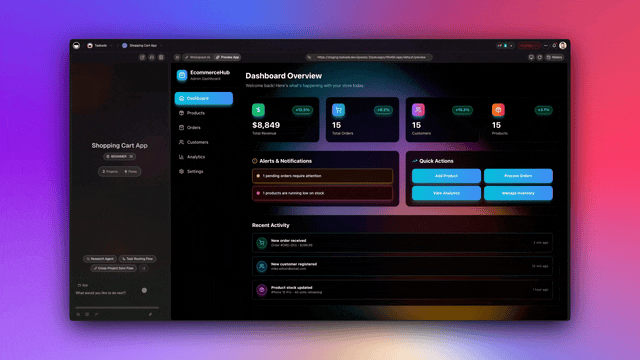640x360 pixels.
Task: Click the trend icon beside Quick Actions
Action: click(x=415, y=161)
